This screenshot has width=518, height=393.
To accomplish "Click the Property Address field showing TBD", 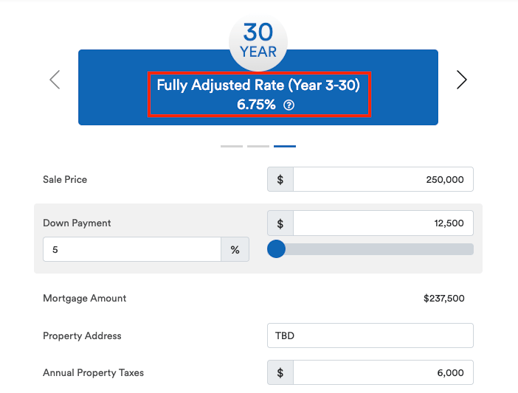I will coord(370,335).
